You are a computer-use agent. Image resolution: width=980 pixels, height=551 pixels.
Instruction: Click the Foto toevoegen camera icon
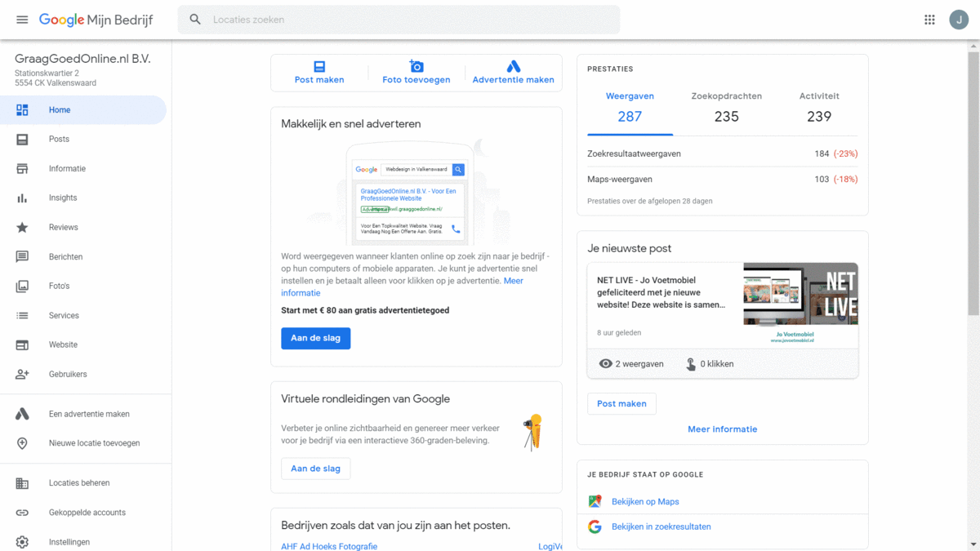[x=416, y=66]
